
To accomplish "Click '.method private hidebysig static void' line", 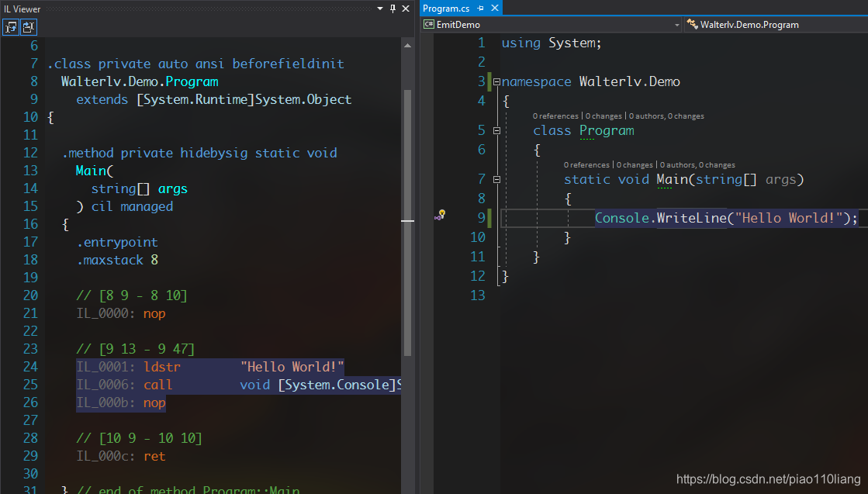I will coord(199,154).
